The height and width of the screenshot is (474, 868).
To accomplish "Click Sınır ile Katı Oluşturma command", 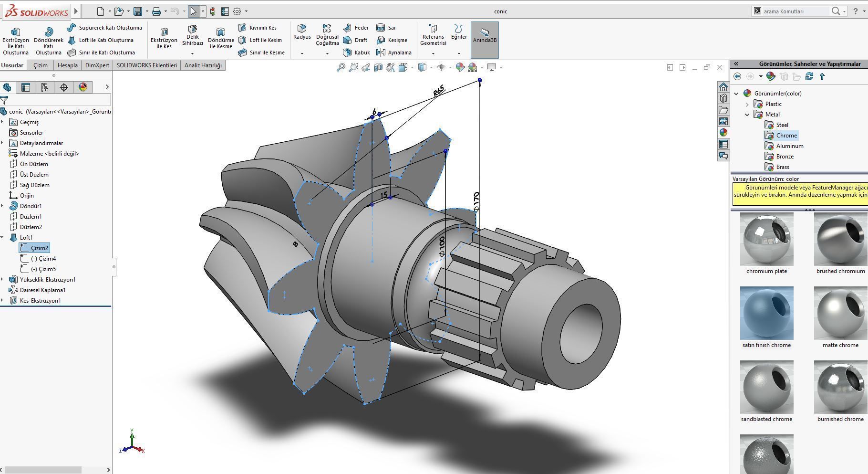I will click(x=101, y=53).
